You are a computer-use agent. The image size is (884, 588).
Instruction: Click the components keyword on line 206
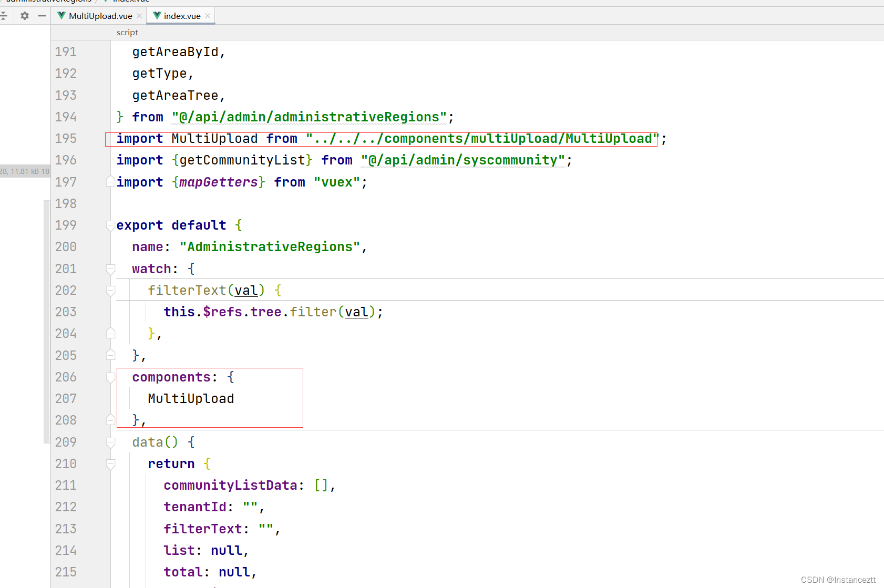click(x=171, y=377)
